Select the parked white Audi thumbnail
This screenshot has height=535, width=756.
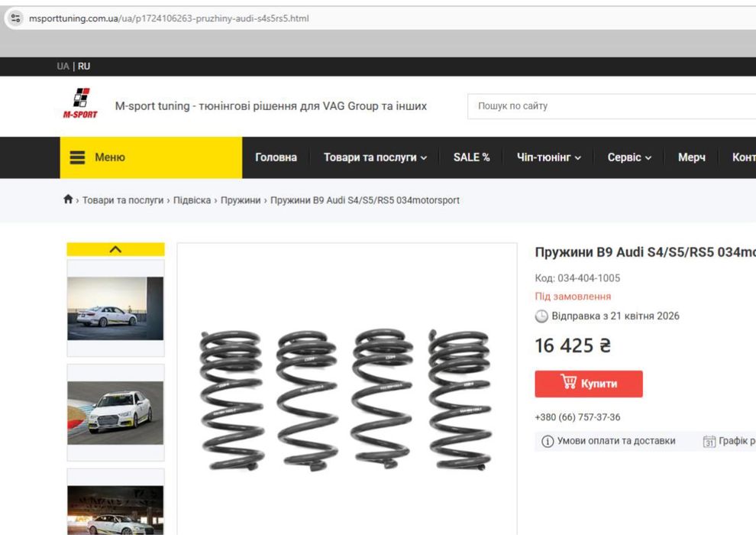pos(116,308)
